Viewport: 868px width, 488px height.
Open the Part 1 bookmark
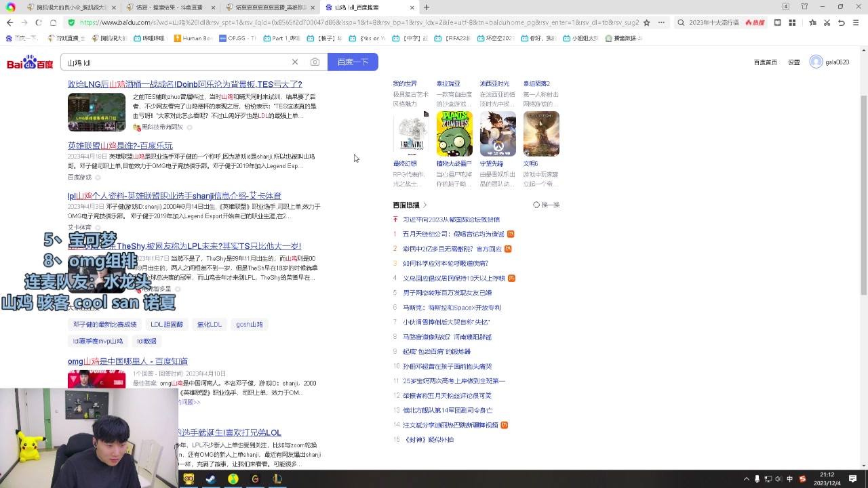pyautogui.click(x=281, y=38)
